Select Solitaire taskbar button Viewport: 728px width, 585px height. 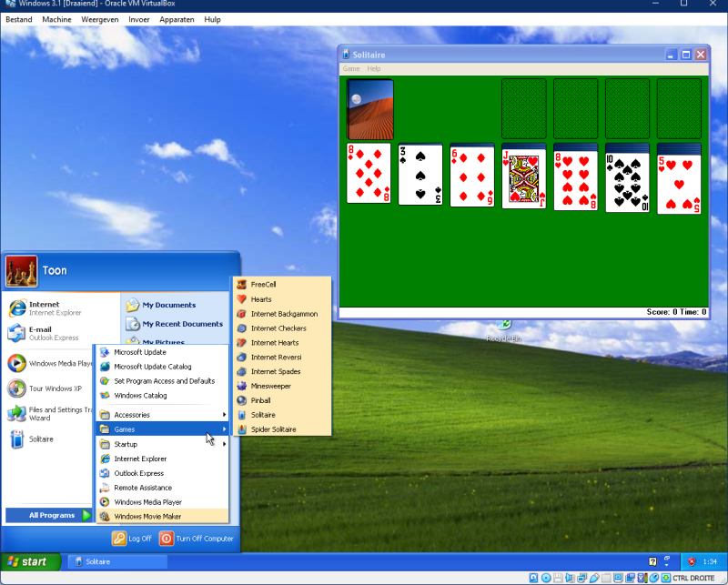(117, 561)
